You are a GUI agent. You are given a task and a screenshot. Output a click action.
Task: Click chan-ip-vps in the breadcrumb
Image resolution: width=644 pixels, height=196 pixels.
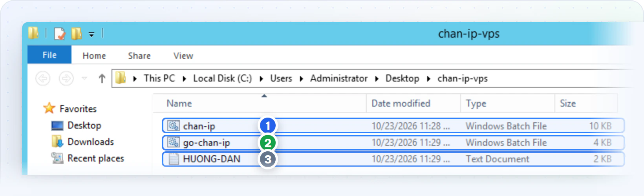coord(463,78)
